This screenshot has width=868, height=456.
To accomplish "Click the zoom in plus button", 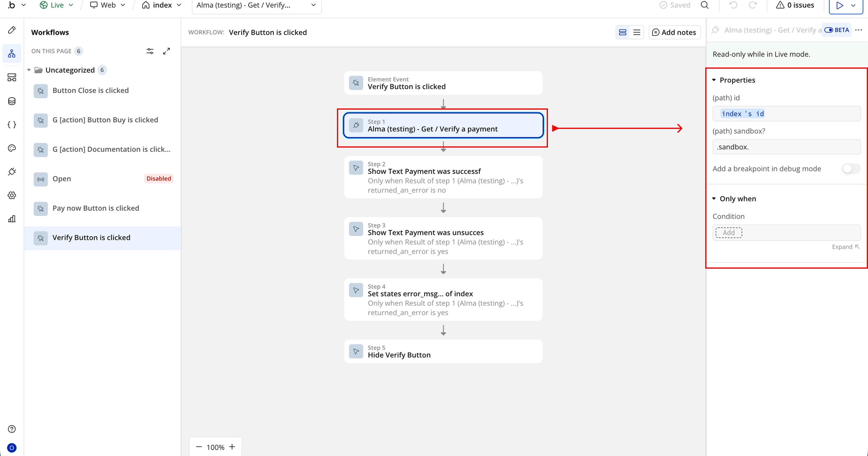I will click(x=232, y=447).
